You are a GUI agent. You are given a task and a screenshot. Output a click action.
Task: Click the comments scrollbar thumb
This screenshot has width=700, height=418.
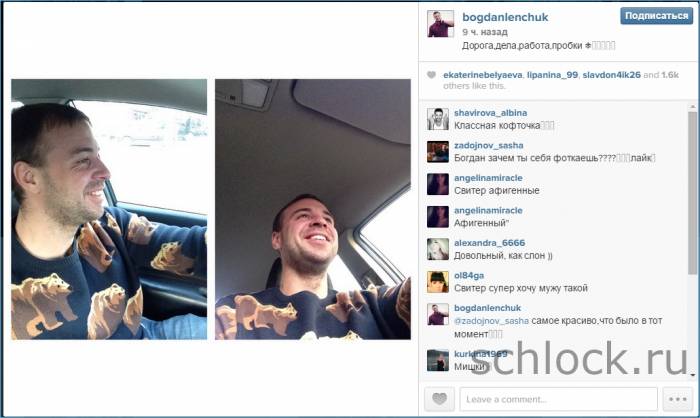click(x=693, y=192)
